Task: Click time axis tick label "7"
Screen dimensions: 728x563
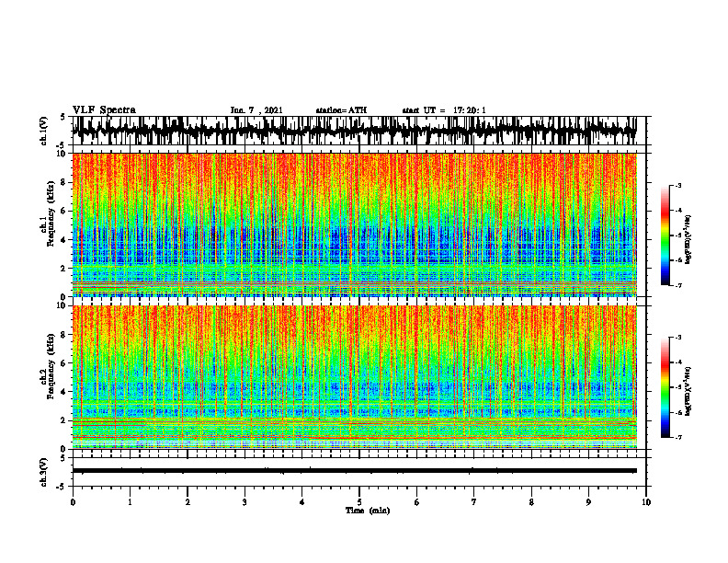Action: point(474,502)
